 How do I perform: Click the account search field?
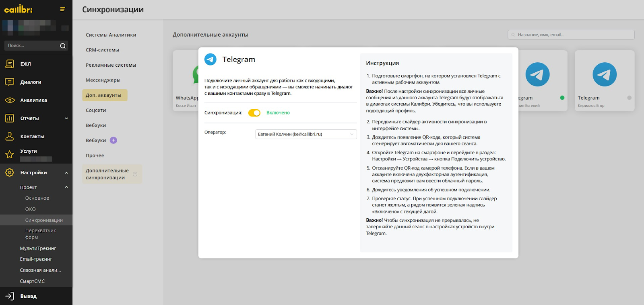coord(572,35)
